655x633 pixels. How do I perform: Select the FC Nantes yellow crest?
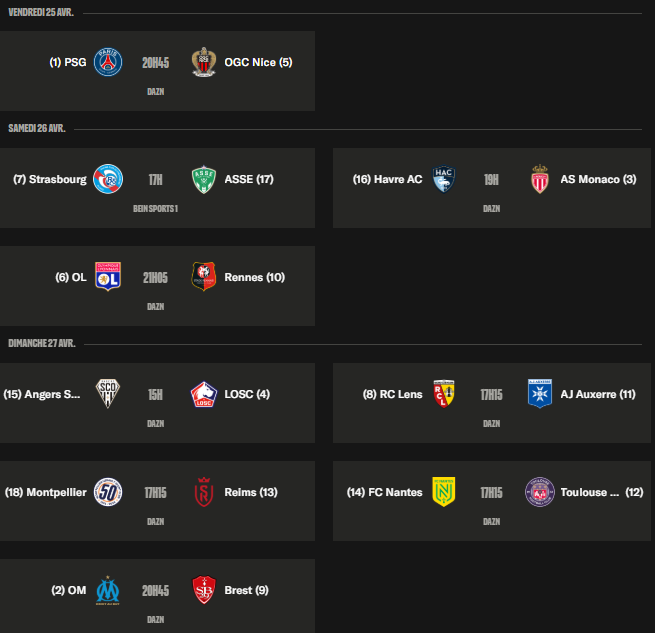coord(444,492)
